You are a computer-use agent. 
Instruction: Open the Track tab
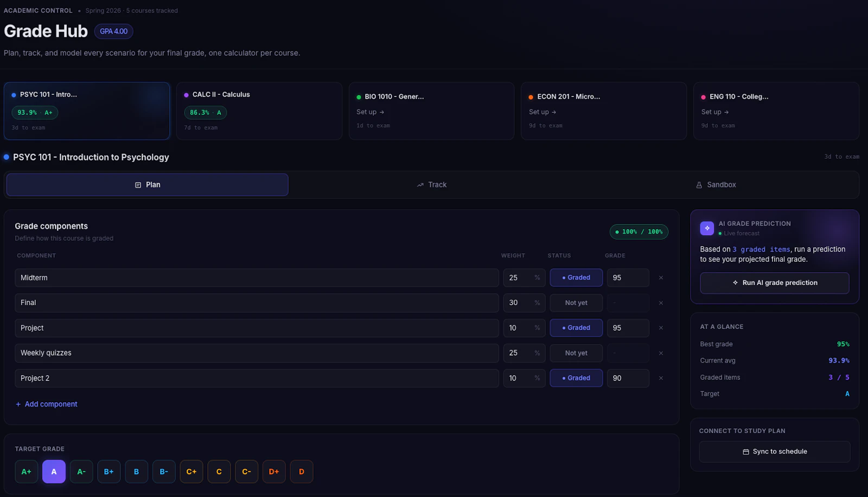pos(432,185)
